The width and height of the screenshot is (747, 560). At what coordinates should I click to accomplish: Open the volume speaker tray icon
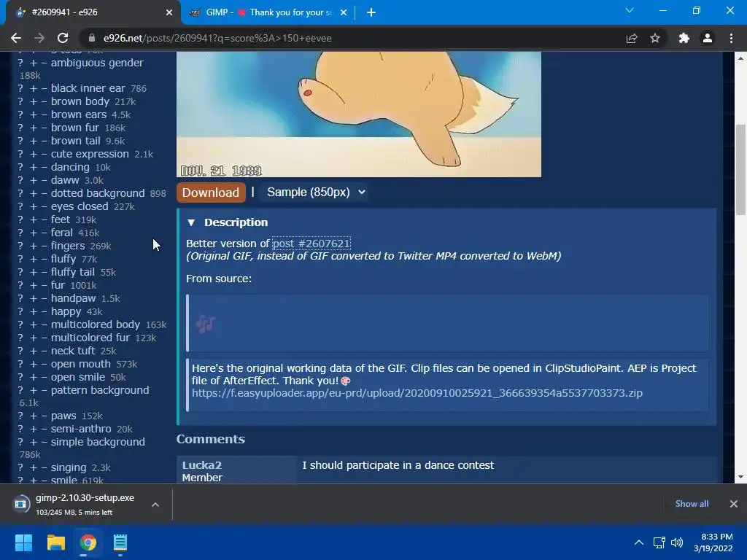(x=676, y=542)
